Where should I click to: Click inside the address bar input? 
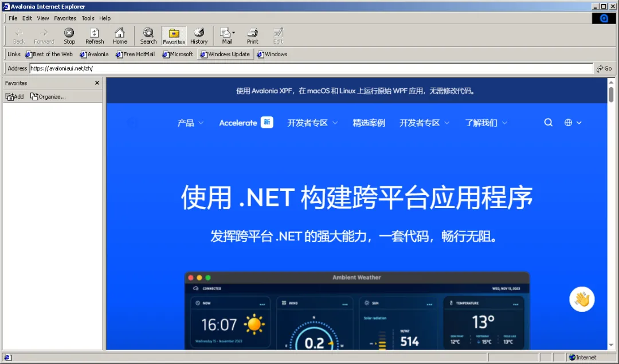[229, 68]
